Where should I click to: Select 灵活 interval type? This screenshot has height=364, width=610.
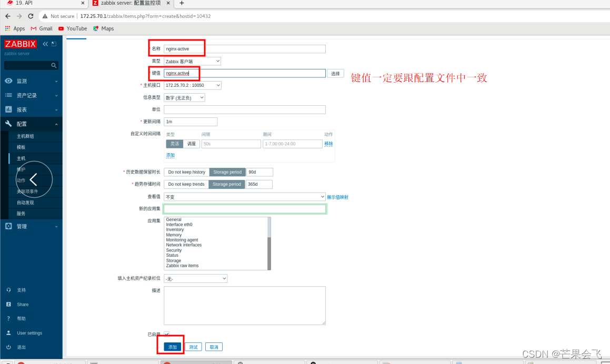(175, 144)
